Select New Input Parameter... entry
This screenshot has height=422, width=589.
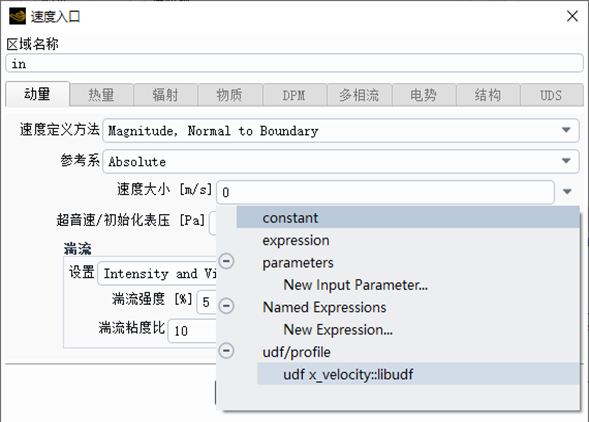(355, 285)
